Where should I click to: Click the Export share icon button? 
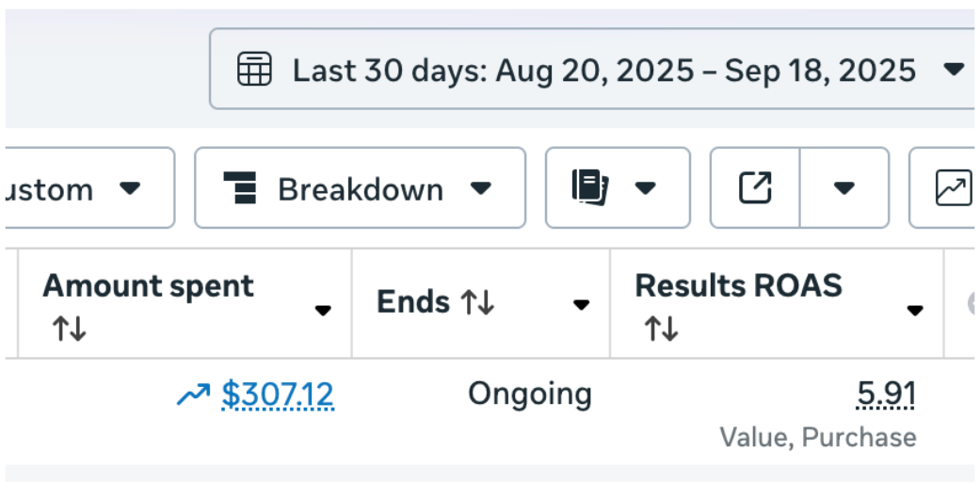[755, 188]
